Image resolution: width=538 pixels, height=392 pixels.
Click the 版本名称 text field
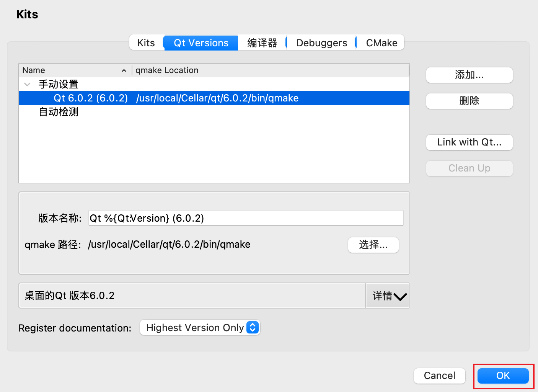click(x=246, y=218)
